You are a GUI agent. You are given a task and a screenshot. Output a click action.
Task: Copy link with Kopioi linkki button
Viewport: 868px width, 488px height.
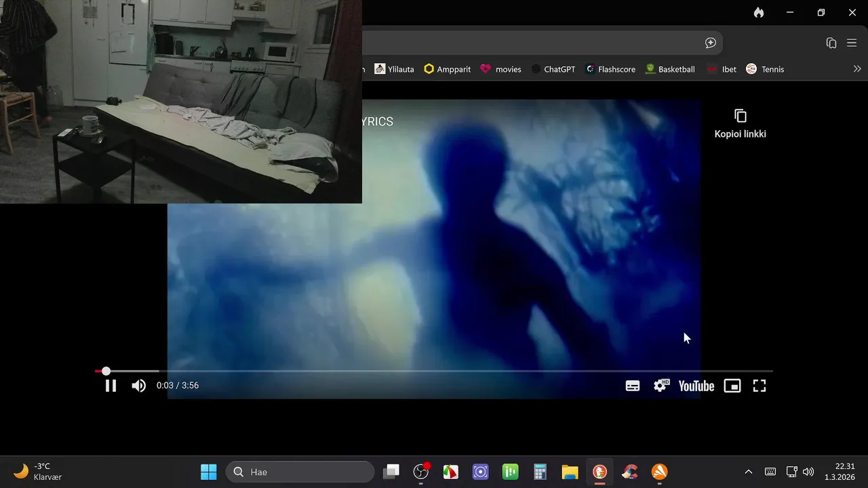[x=741, y=124]
